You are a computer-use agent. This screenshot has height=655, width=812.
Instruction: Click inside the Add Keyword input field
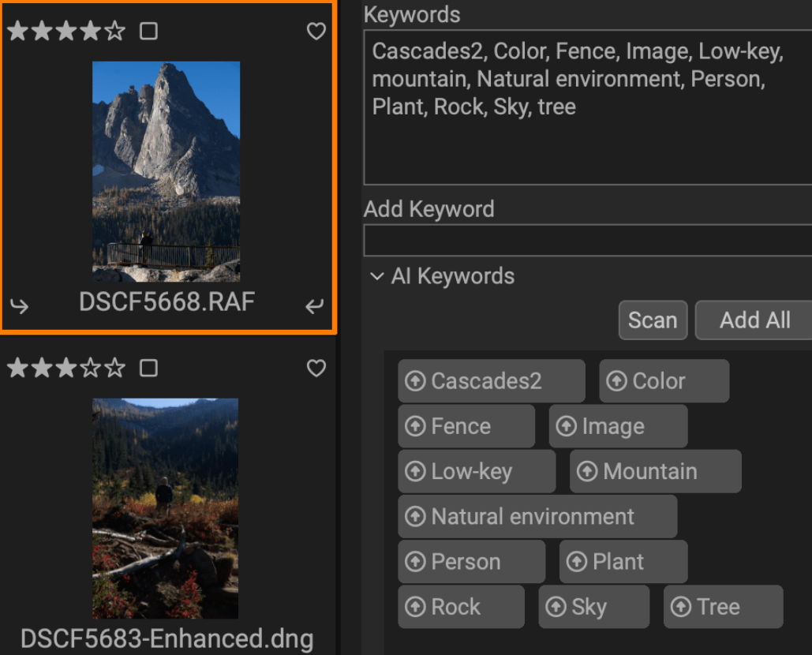pyautogui.click(x=588, y=240)
